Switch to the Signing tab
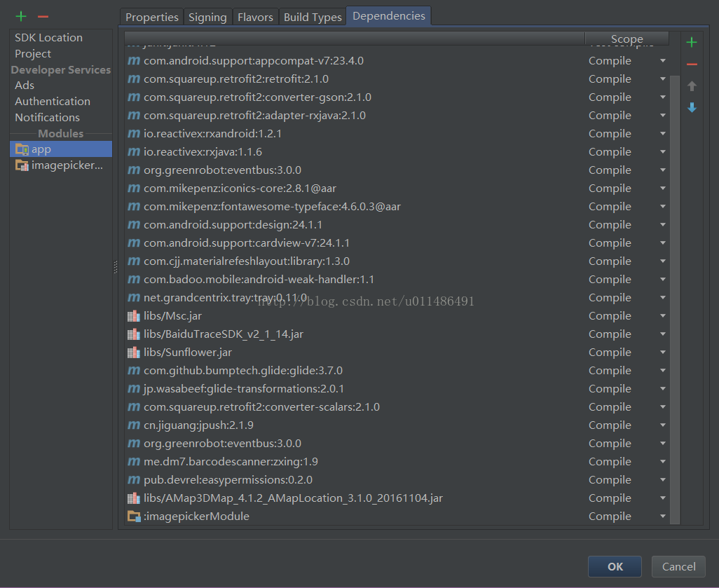Viewport: 719px width, 588px height. click(x=207, y=17)
